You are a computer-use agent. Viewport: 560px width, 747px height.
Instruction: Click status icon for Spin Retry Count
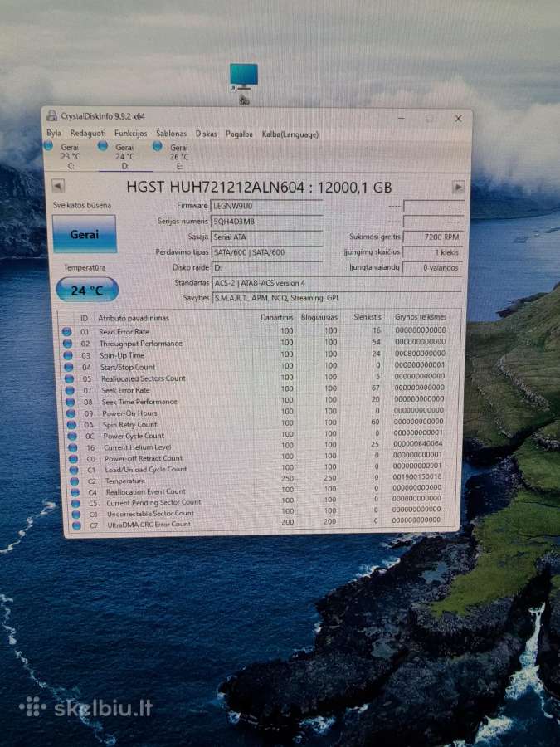pyautogui.click(x=71, y=425)
